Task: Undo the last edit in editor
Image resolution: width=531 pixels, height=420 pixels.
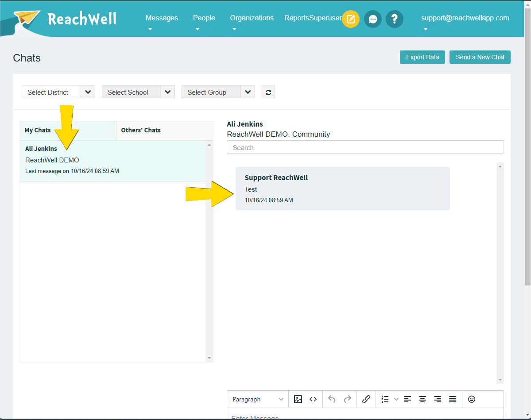Action: point(332,399)
